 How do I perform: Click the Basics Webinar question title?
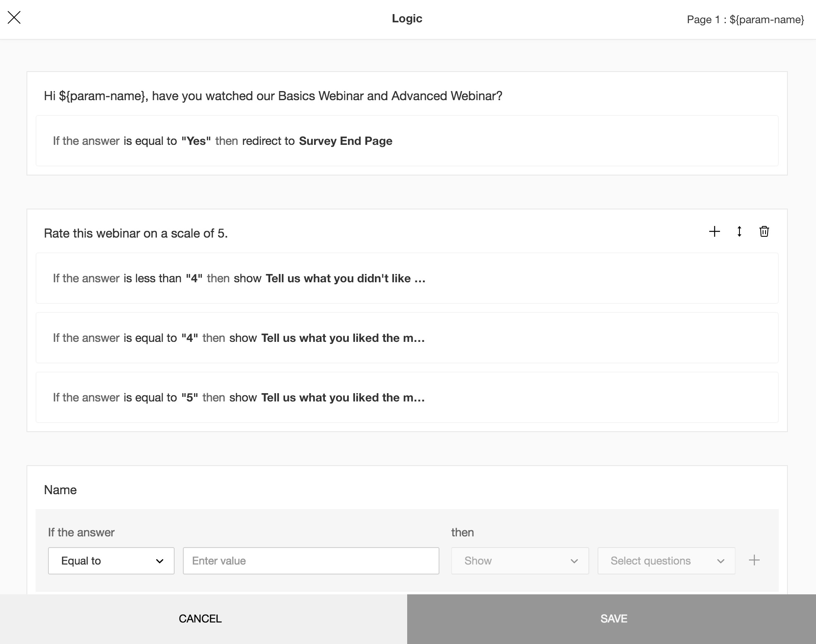point(273,96)
